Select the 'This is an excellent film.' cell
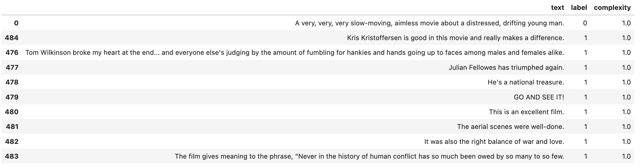 tap(526, 112)
